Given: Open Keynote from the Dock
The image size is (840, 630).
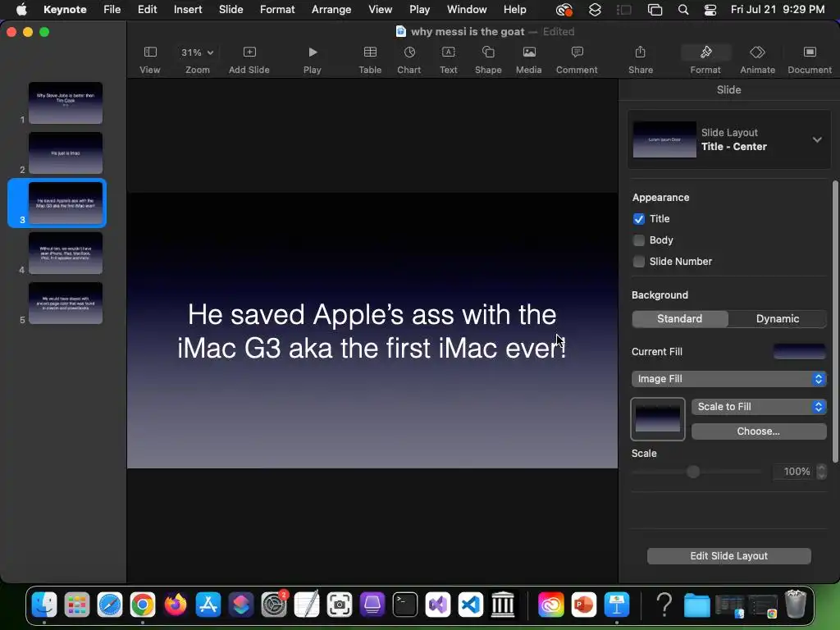Looking at the screenshot, I should (x=617, y=605).
